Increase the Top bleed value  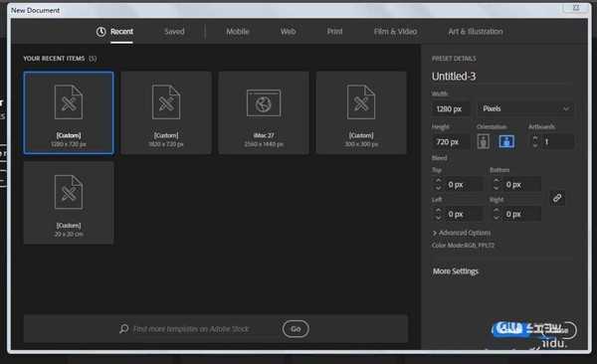pos(439,181)
